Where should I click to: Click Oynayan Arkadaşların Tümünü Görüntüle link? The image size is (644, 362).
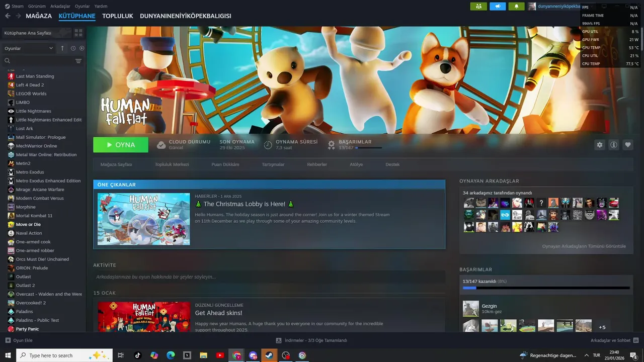coord(584,246)
